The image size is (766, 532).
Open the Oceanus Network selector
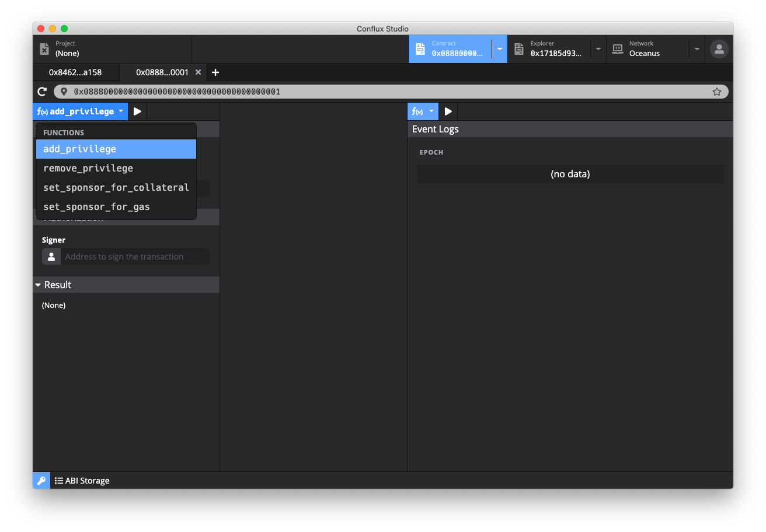coord(648,49)
